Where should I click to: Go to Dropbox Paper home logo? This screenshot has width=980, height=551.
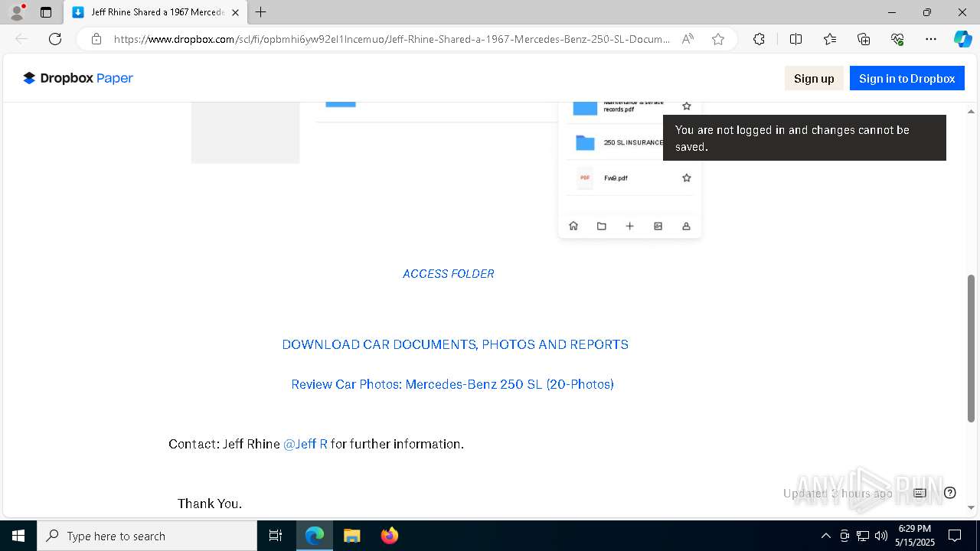tap(78, 78)
